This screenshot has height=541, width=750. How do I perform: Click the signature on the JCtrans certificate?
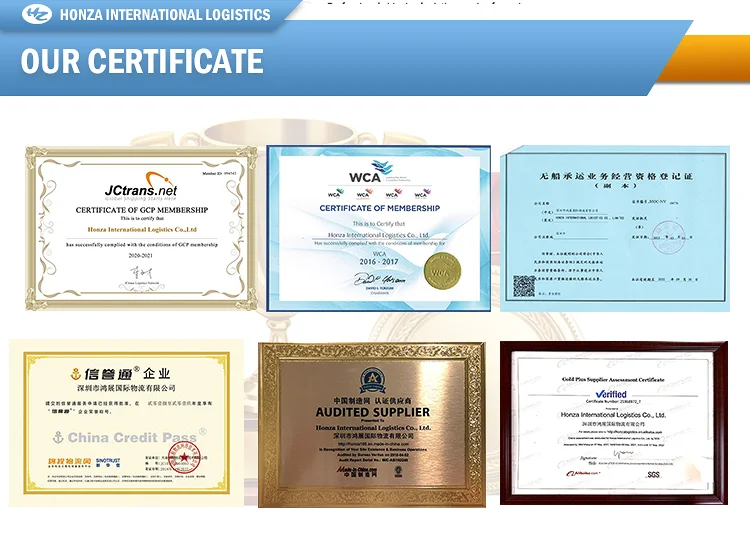[x=142, y=273]
